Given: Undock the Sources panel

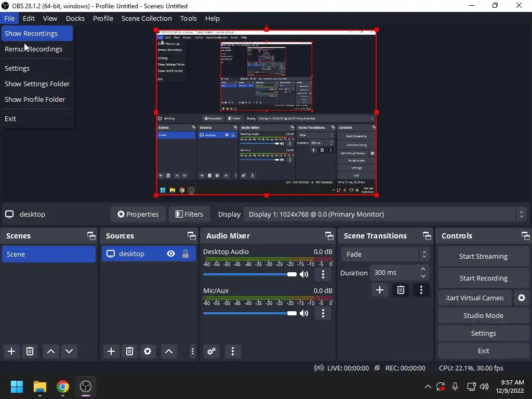Looking at the screenshot, I should click(x=192, y=236).
